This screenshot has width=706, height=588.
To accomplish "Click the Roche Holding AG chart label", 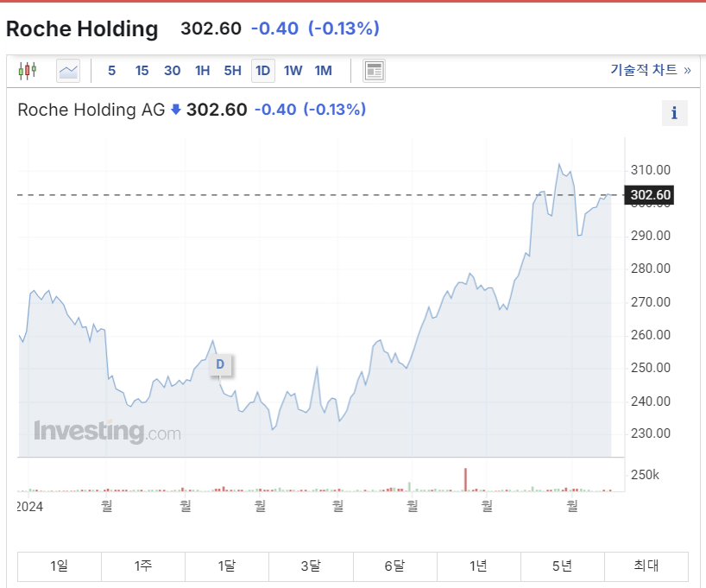I will click(x=91, y=110).
